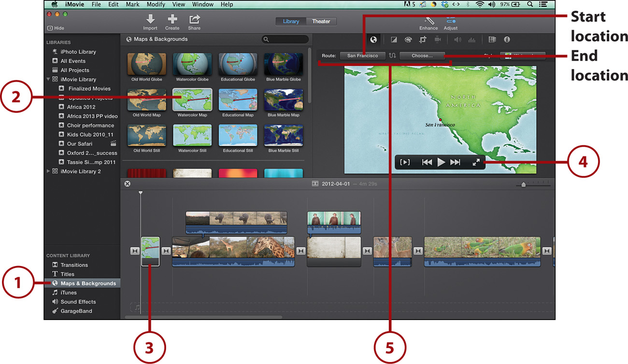Viewport: 628px width, 364px height.
Task: Open the Modify menu
Action: [156, 4]
